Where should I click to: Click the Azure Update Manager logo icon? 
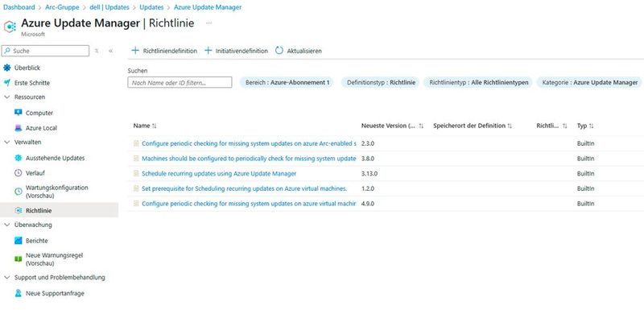point(10,27)
